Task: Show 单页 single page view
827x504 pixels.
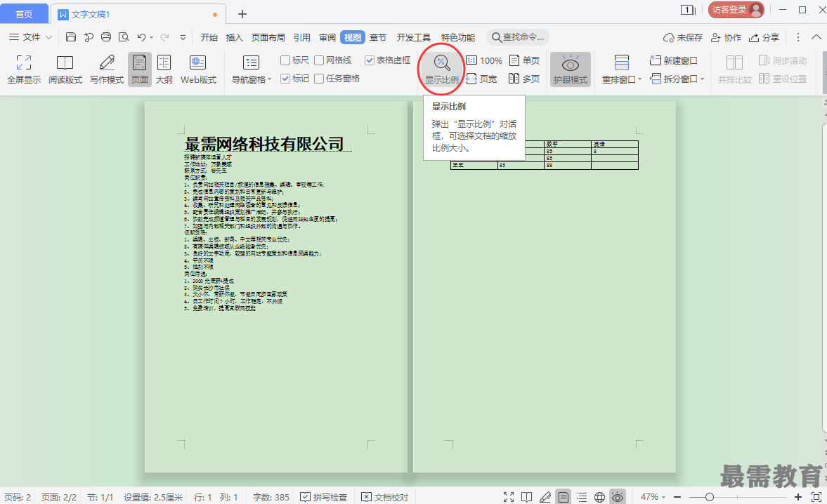Action: point(524,60)
